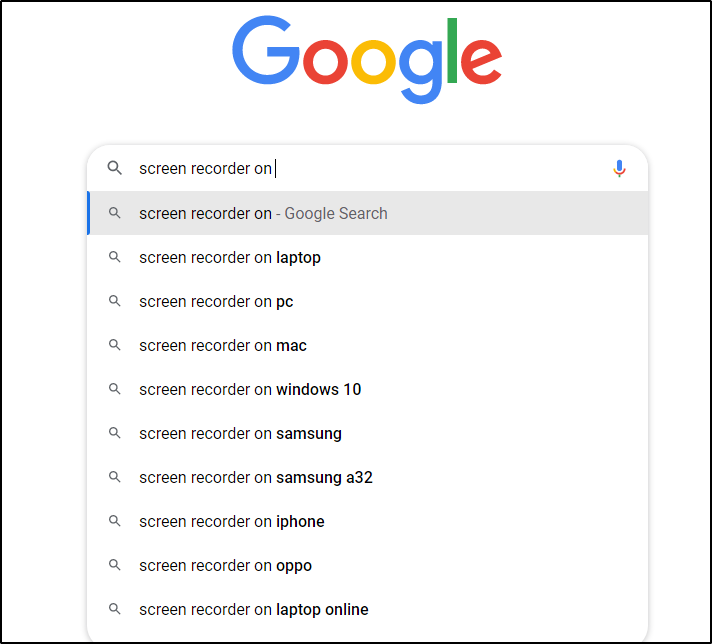Select the highlighted 'screen recorder on - Google Search' entry
Viewport: 712px width, 644px height.
263,213
